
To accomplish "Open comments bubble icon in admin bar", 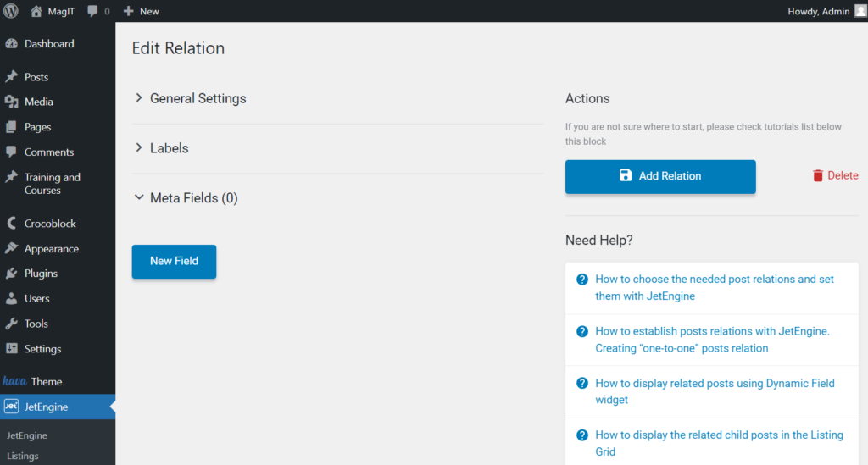I will (92, 11).
